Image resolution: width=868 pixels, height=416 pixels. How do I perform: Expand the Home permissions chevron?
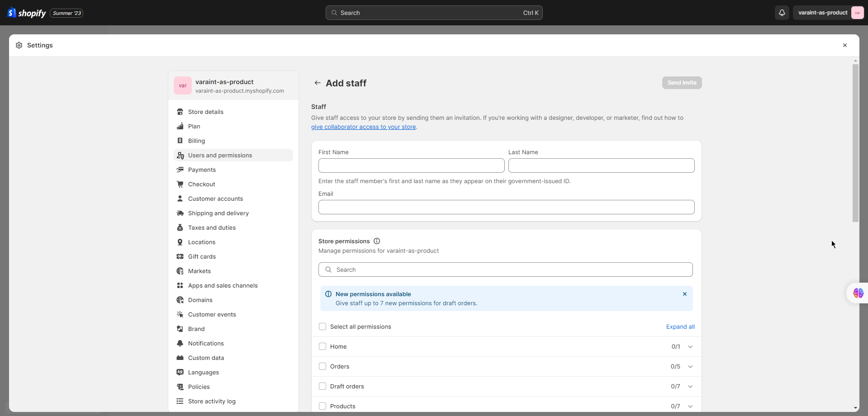[x=690, y=347]
